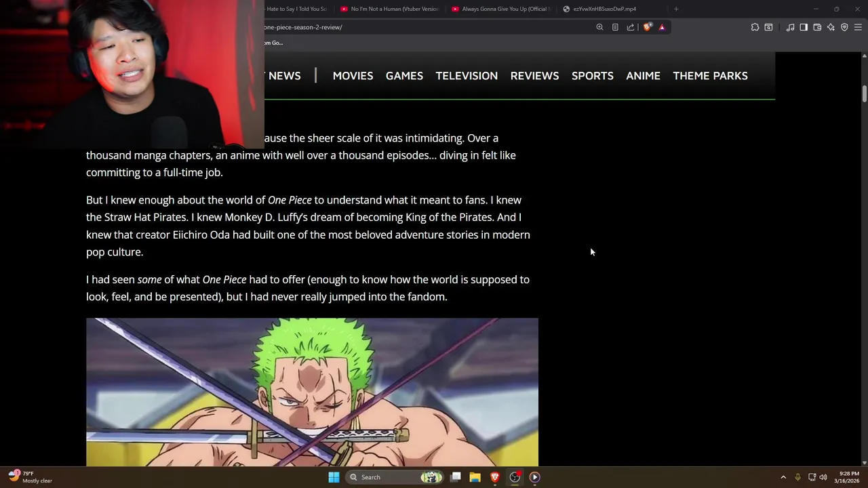The image size is (868, 488).
Task: Click the address bar URL field
Action: point(427,27)
